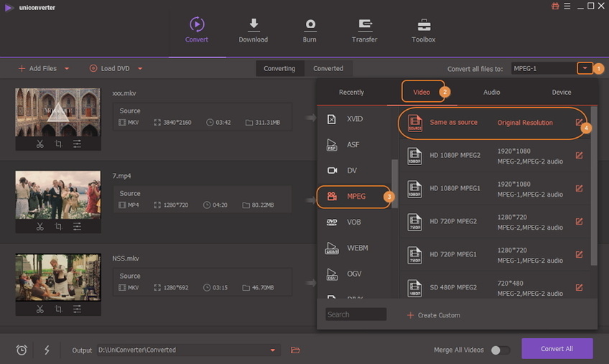This screenshot has width=609, height=364.
Task: Open effects settings for 7.mp4
Action: (x=77, y=226)
